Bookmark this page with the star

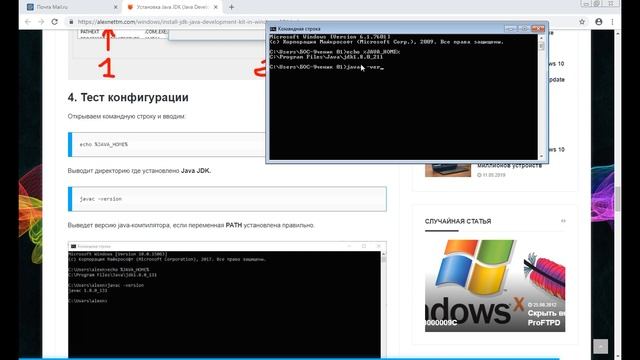point(582,22)
